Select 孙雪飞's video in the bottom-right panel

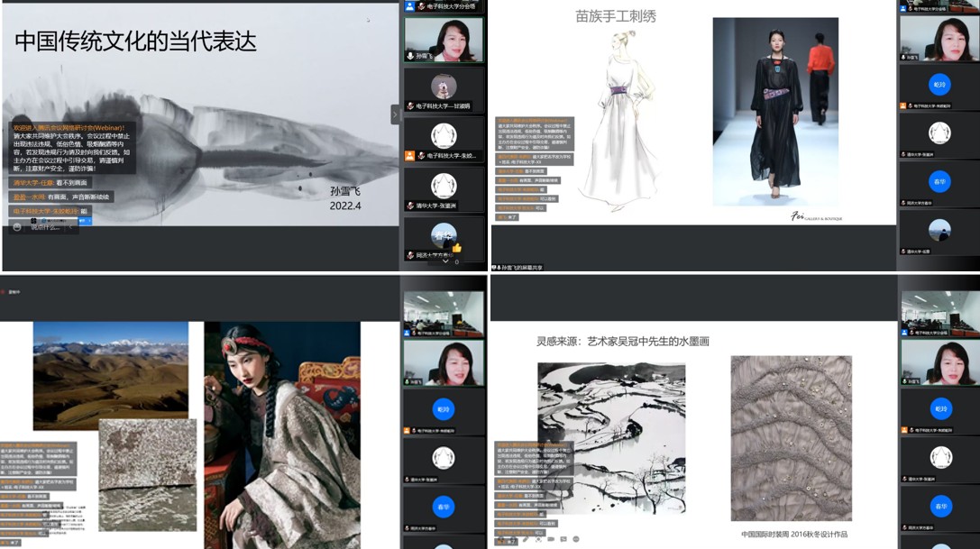[939, 362]
